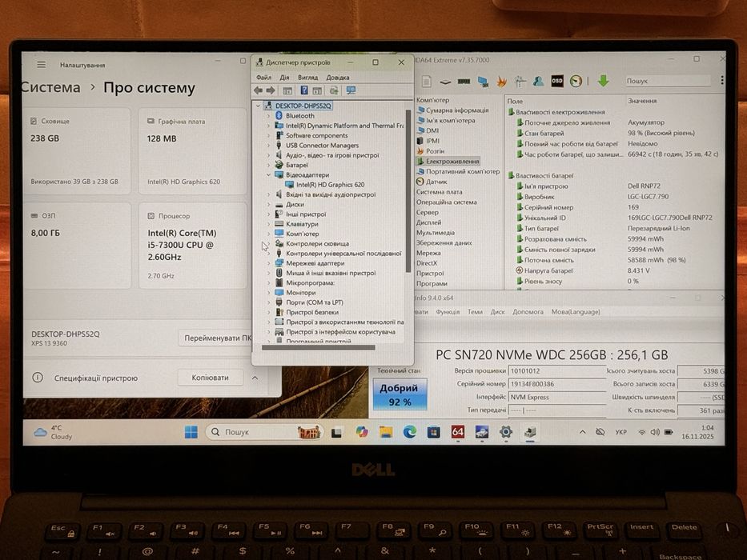
Task: Click the clock sensor icon in AIDA64 toolbar
Action: tap(576, 82)
